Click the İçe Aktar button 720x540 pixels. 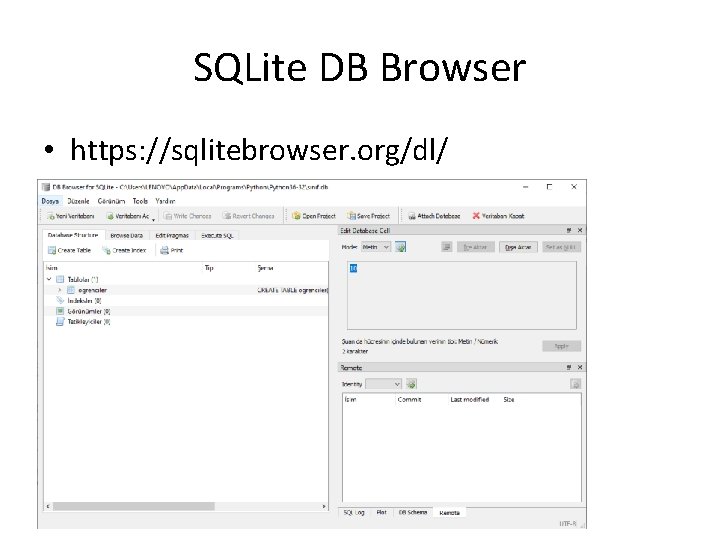[476, 247]
